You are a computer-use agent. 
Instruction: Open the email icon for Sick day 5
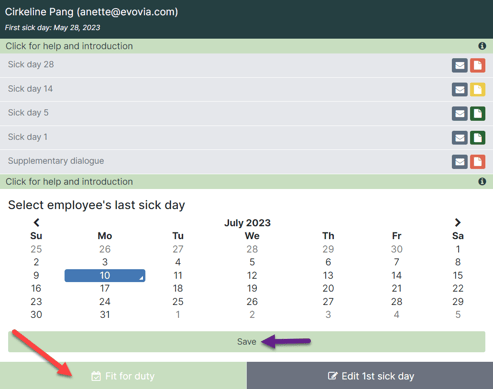[x=460, y=114]
